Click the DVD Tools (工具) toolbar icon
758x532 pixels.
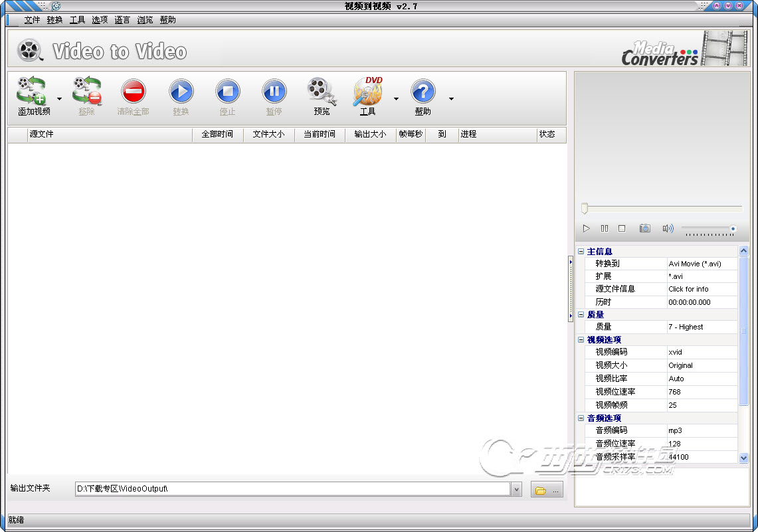[x=368, y=92]
